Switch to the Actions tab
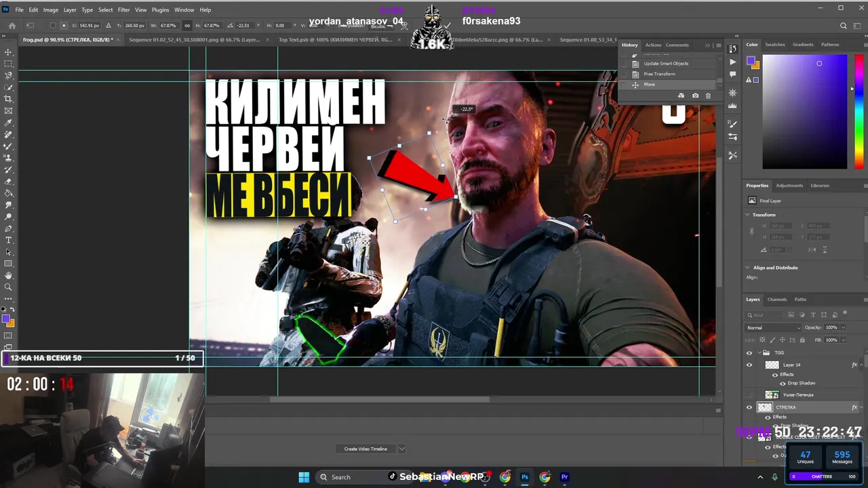Viewport: 868px width, 488px height. [653, 45]
